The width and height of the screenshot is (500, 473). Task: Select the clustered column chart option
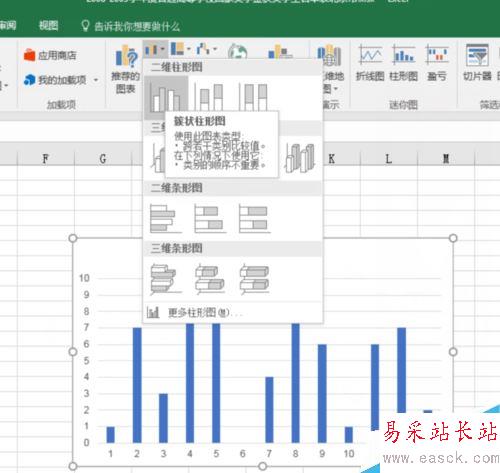click(166, 97)
